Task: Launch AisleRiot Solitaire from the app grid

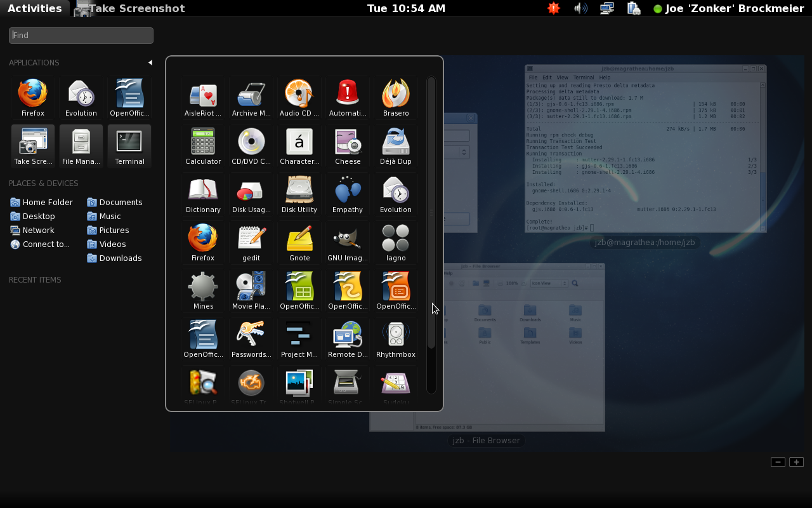Action: (203, 97)
